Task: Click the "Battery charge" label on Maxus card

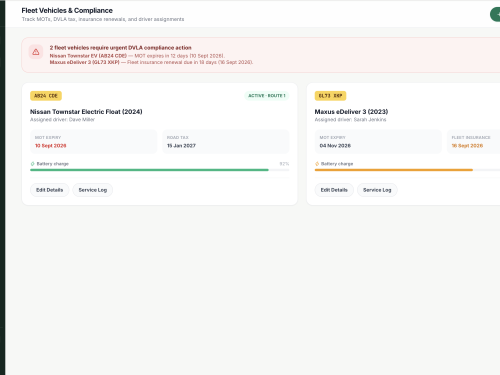Action: pyautogui.click(x=337, y=164)
